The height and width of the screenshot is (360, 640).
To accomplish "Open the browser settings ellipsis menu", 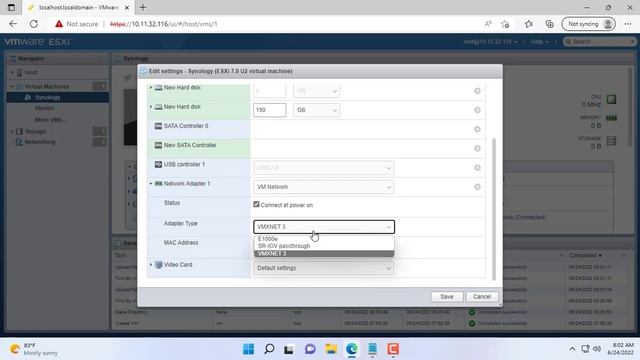I will [627, 24].
